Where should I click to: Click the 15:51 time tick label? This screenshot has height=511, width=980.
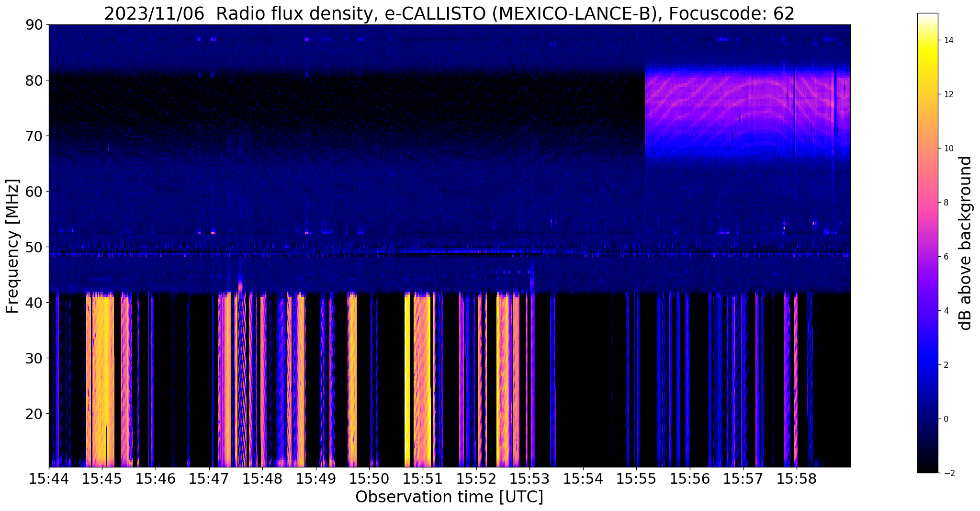pyautogui.click(x=423, y=478)
